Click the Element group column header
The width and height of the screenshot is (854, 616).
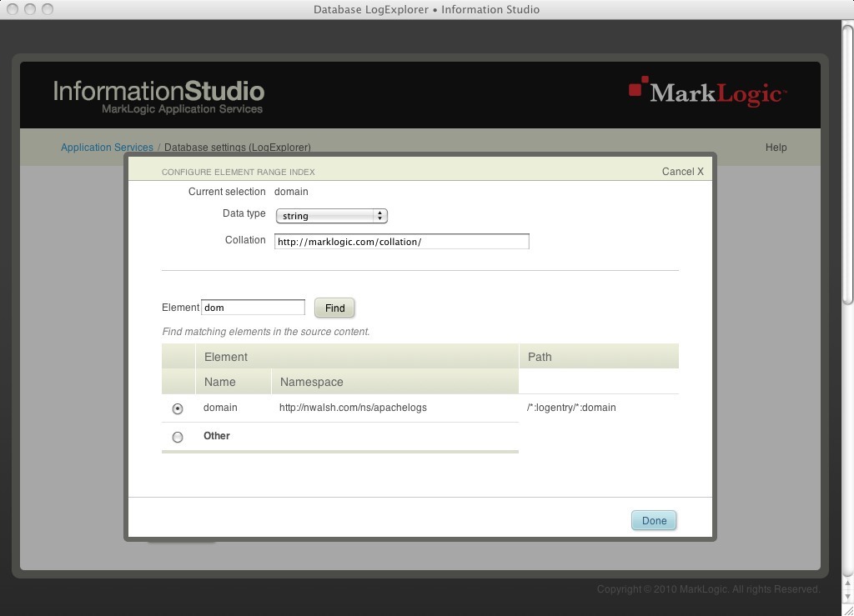[x=357, y=357]
